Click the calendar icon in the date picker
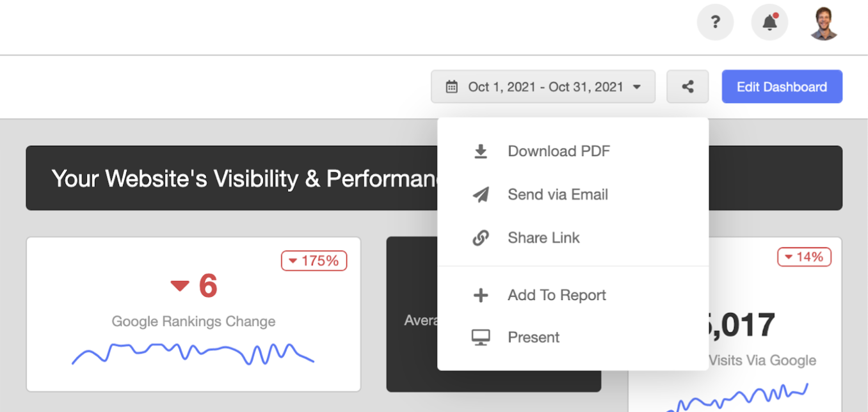The width and height of the screenshot is (868, 412). point(452,86)
